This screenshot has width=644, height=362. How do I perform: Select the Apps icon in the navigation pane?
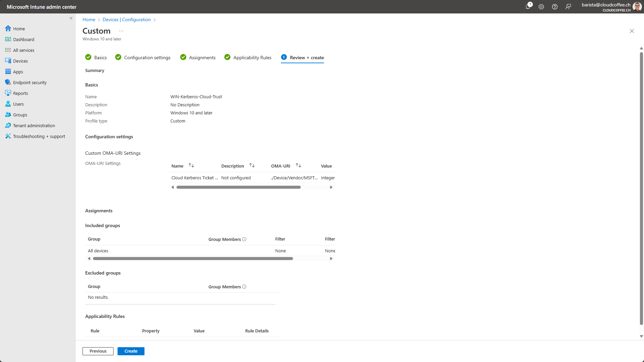point(18,71)
